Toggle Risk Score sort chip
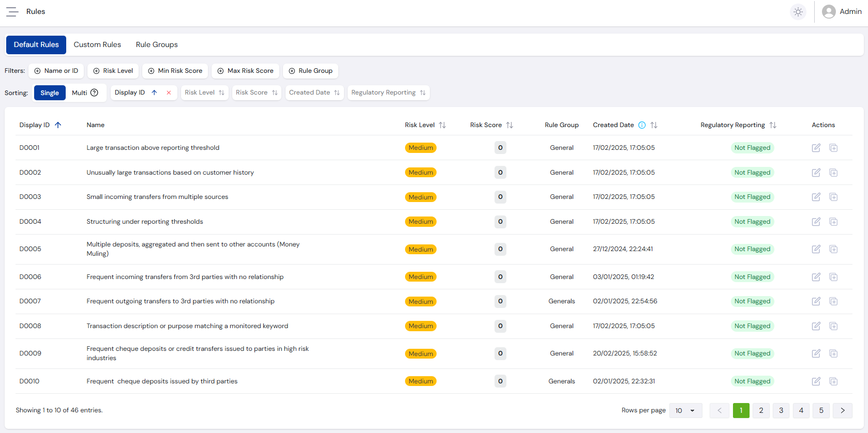The width and height of the screenshot is (868, 433). pyautogui.click(x=257, y=92)
